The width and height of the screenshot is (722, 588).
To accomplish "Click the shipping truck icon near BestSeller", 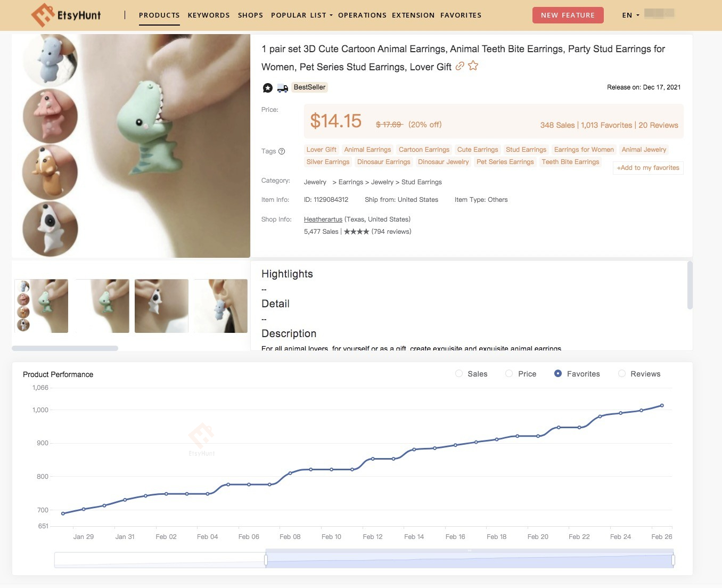I will pos(282,88).
